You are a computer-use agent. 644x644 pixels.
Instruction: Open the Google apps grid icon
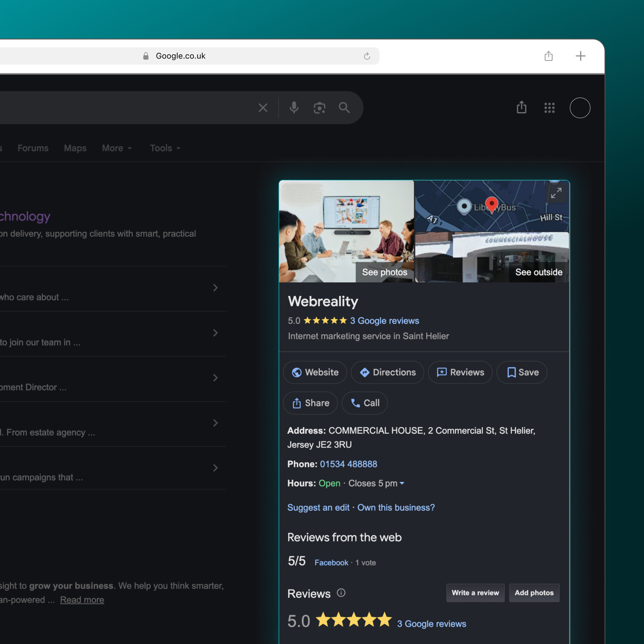(550, 108)
